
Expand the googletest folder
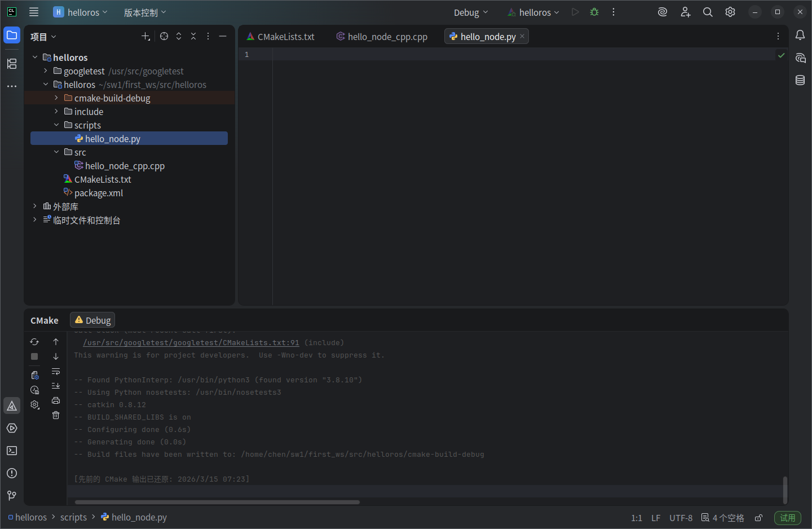click(x=46, y=70)
